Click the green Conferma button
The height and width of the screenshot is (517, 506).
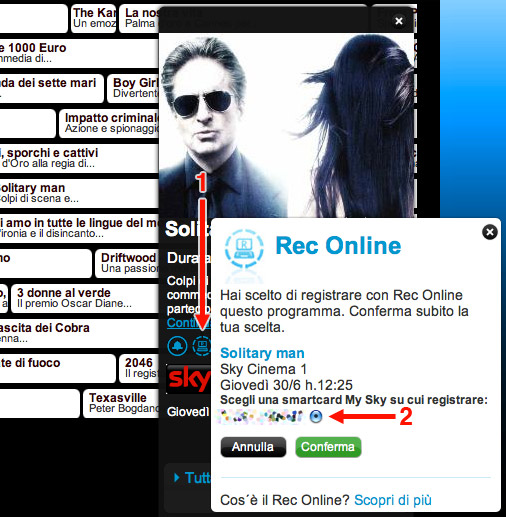coord(328,447)
